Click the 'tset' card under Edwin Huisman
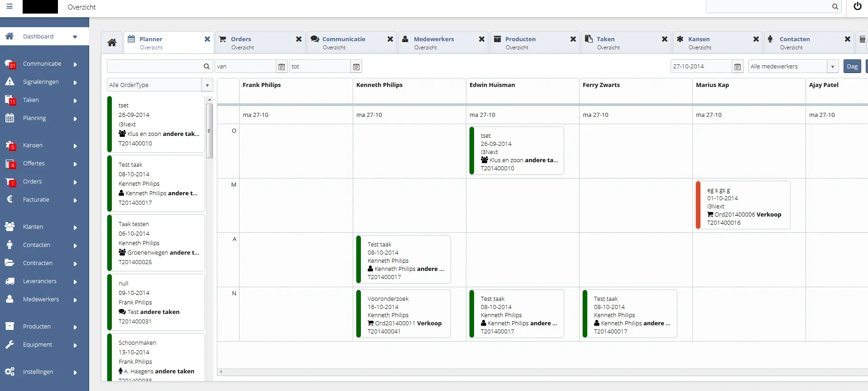 517,151
